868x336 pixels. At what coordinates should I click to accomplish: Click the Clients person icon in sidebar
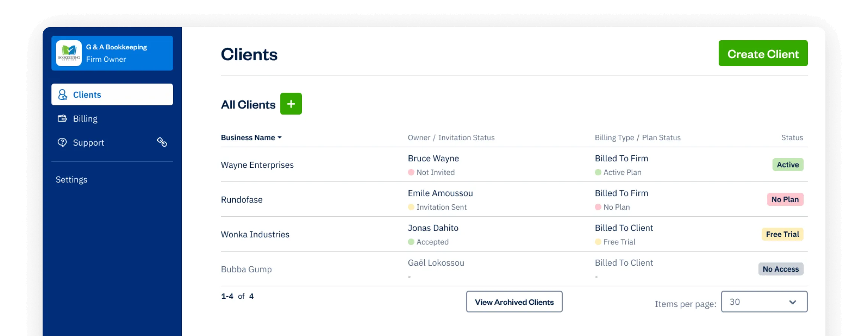(62, 94)
